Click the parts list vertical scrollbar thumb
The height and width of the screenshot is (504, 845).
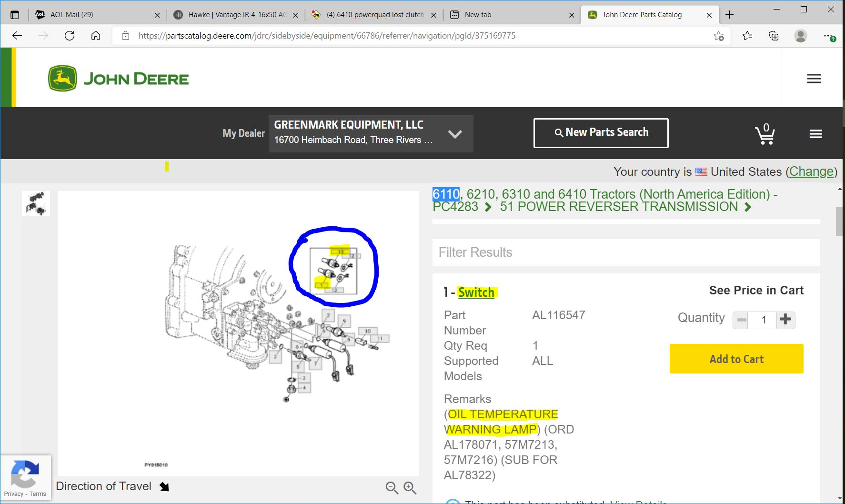coord(839,221)
